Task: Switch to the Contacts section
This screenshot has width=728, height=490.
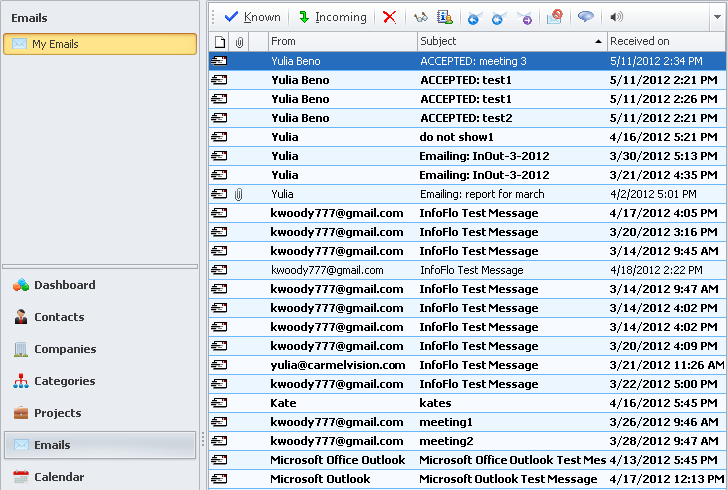Action: 59,317
